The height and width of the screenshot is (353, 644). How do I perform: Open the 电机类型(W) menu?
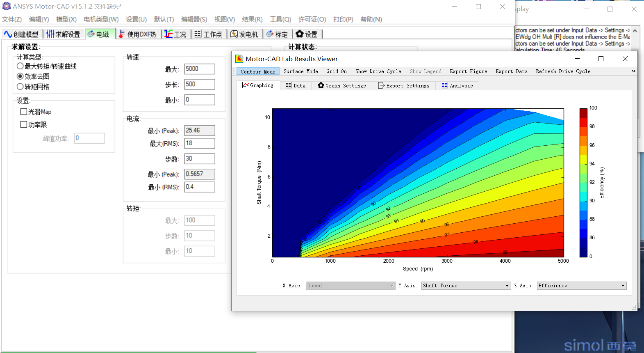tap(101, 19)
